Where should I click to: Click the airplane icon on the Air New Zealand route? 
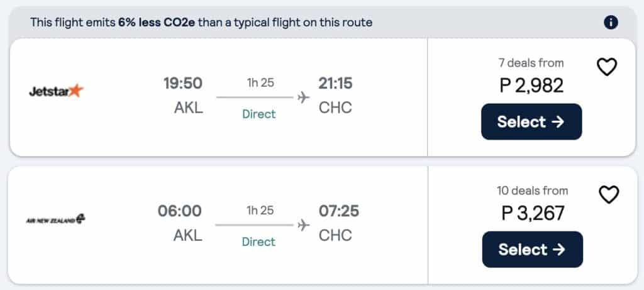pos(304,225)
